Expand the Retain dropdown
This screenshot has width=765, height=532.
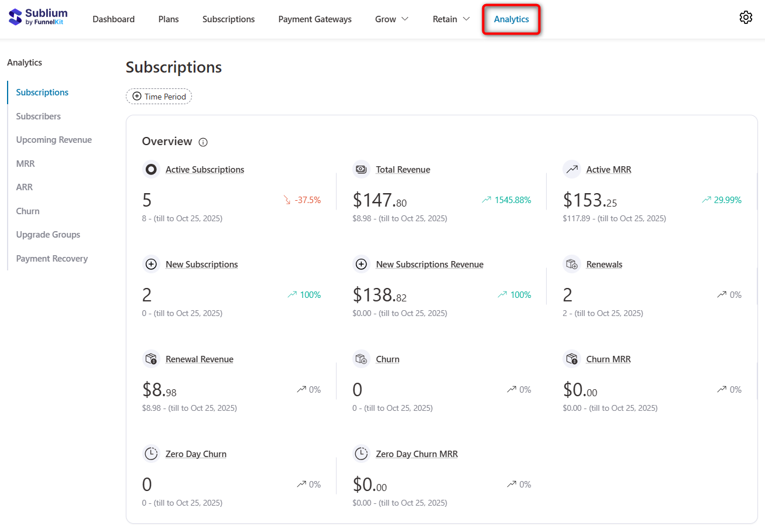pos(450,19)
